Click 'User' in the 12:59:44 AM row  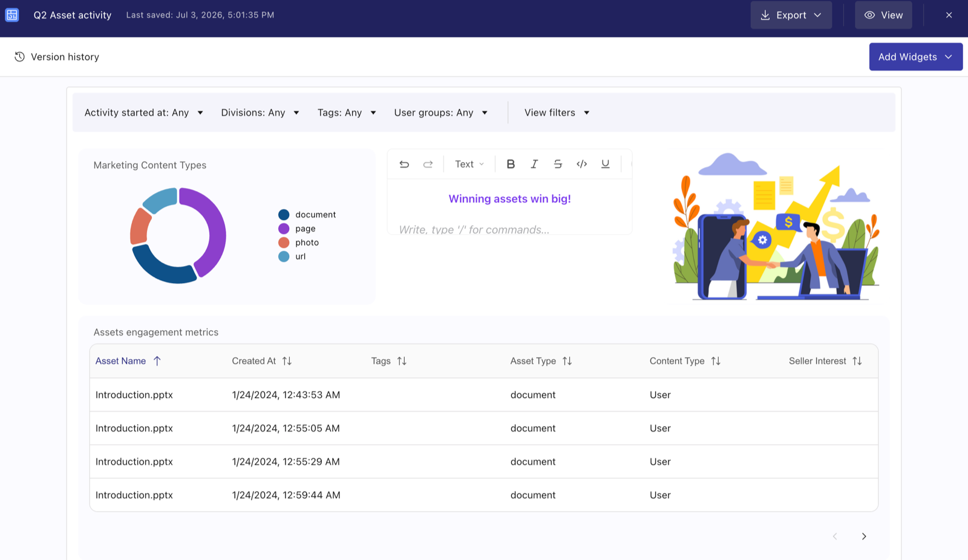(x=660, y=495)
